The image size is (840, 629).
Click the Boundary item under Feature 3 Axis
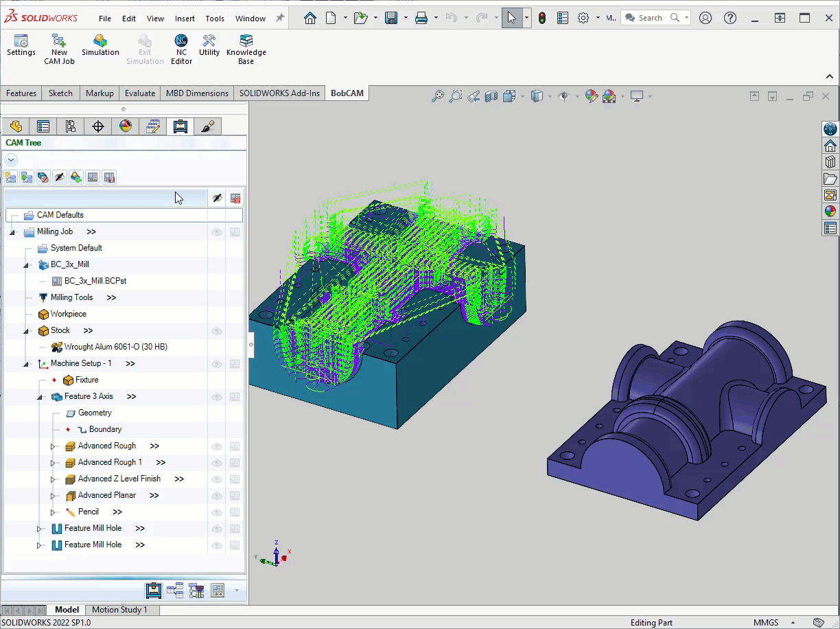click(x=105, y=429)
